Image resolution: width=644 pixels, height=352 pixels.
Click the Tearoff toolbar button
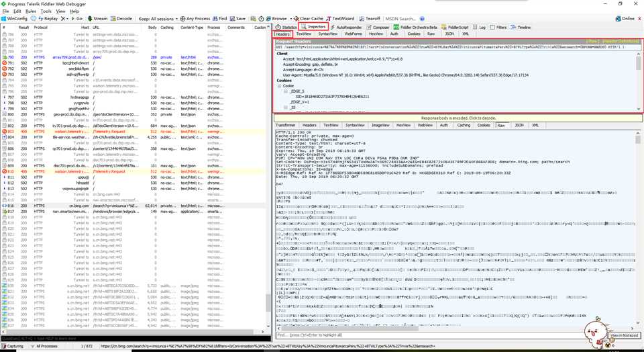click(370, 19)
